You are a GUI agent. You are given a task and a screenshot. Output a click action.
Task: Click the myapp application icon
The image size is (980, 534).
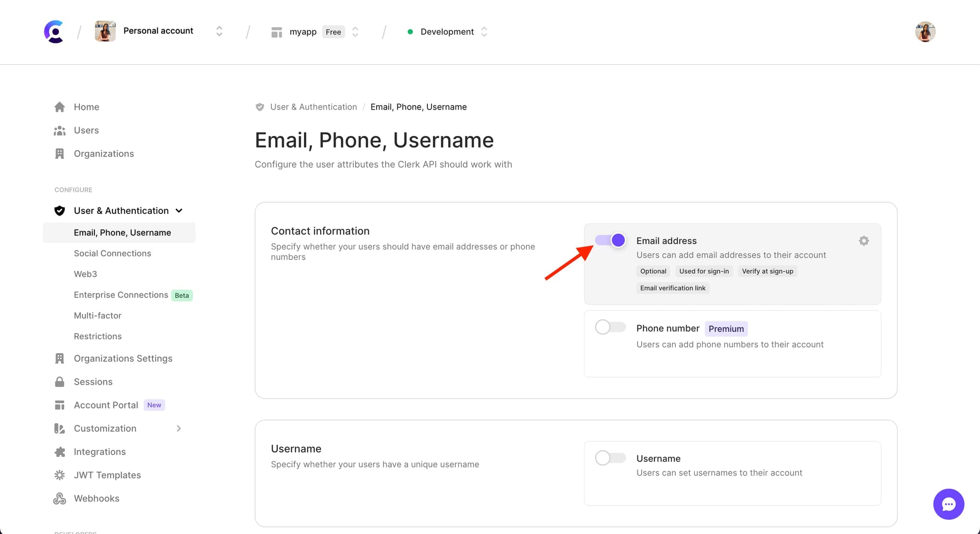(x=277, y=32)
